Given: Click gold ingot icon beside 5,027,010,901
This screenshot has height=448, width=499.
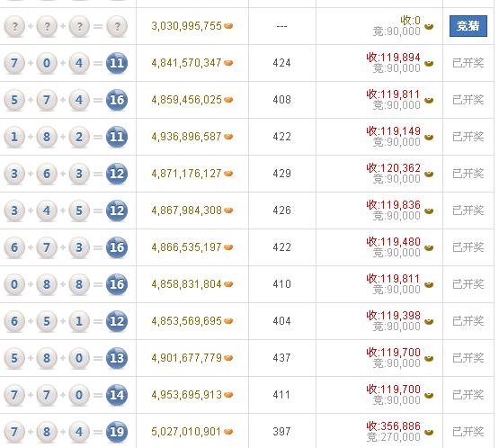Looking at the screenshot, I should (x=228, y=432).
